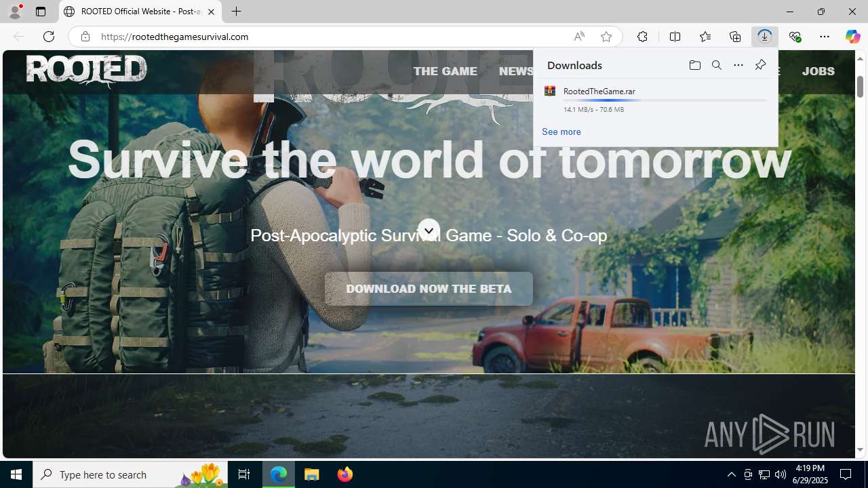This screenshot has height=488, width=868.
Task: Open more options in Downloads panel
Action: (x=738, y=65)
